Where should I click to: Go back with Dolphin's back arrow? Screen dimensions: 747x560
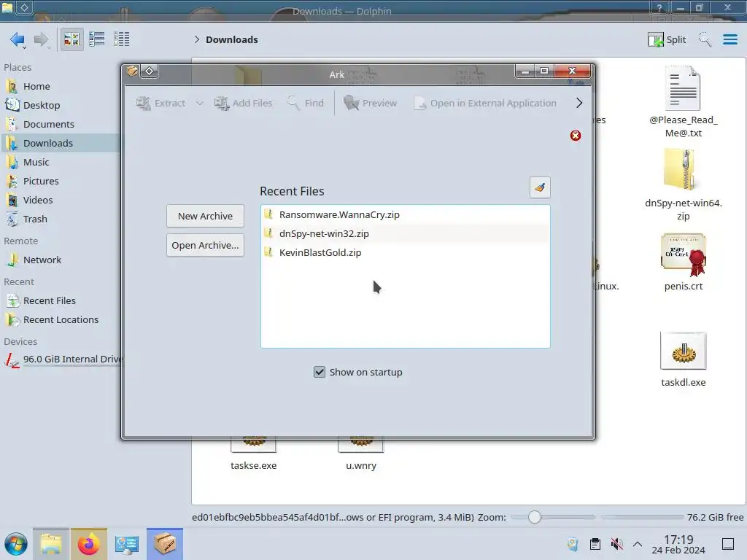tap(18, 39)
